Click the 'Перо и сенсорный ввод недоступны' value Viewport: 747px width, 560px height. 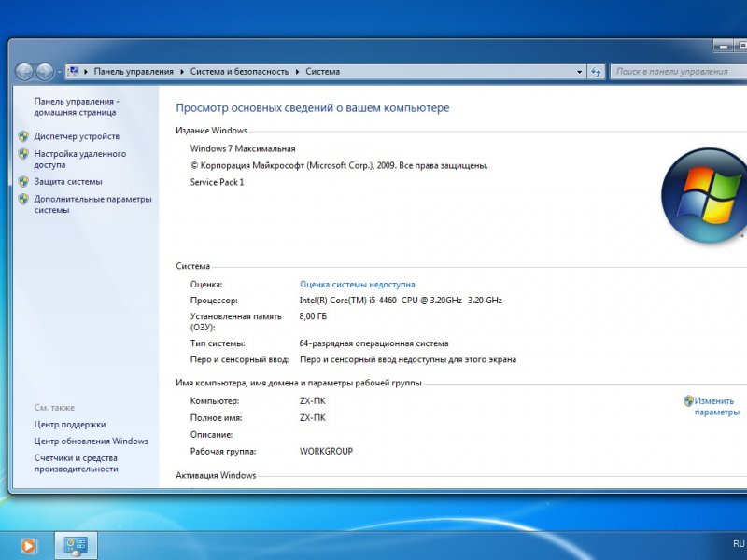coord(408,359)
